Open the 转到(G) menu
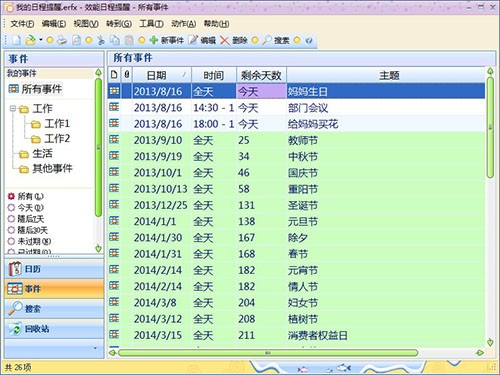Viewport: 500px width, 375px height. coord(119,24)
